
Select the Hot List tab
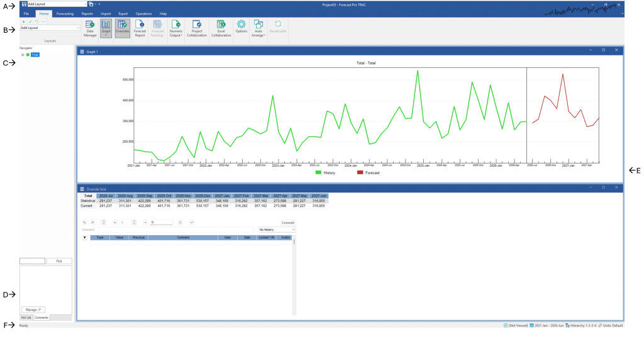tap(26, 318)
